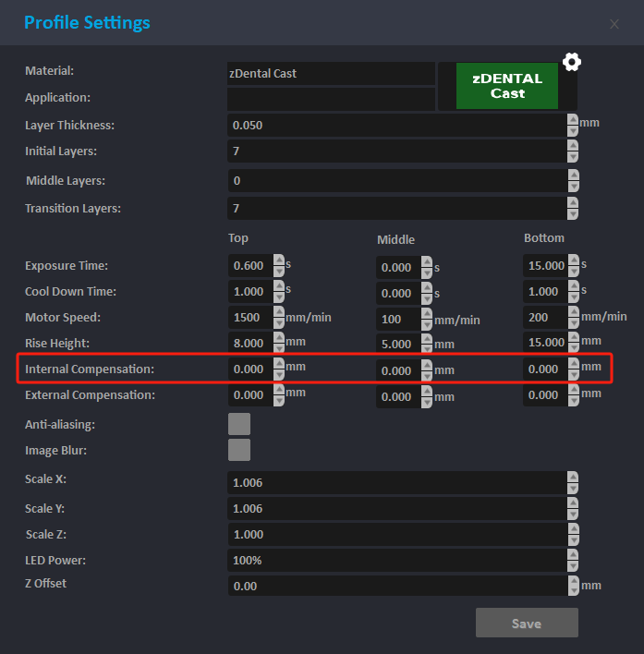644x654 pixels.
Task: Click Top Internal Compensation field
Action: point(249,369)
